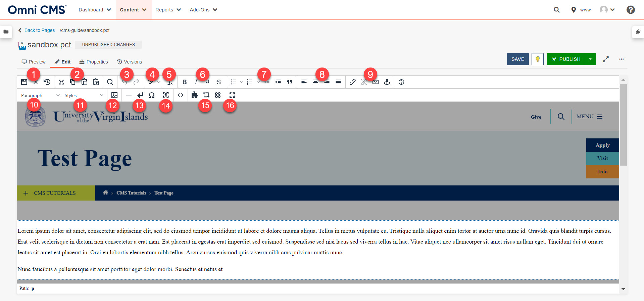
Task: Click the line break arrow icon
Action: 140,95
